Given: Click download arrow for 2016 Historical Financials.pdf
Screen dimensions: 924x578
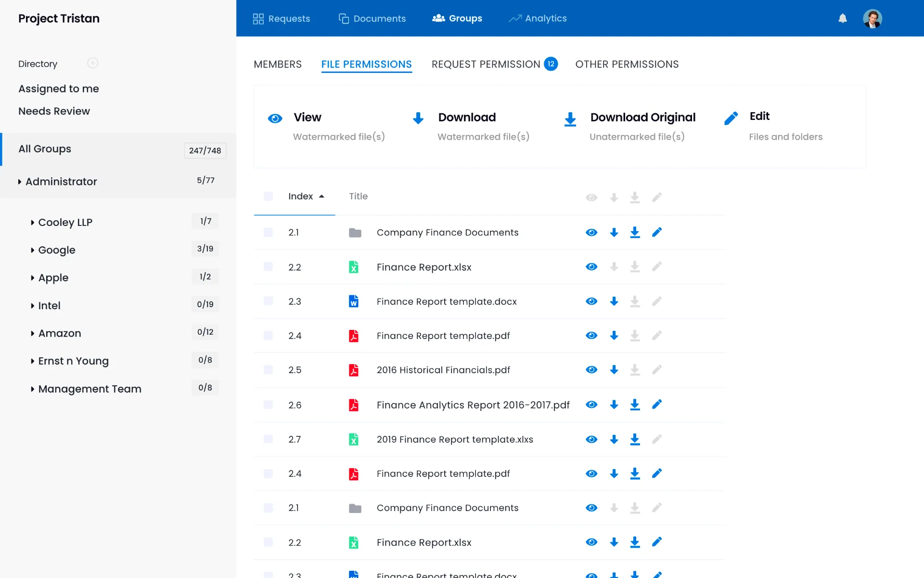Looking at the screenshot, I should (614, 370).
